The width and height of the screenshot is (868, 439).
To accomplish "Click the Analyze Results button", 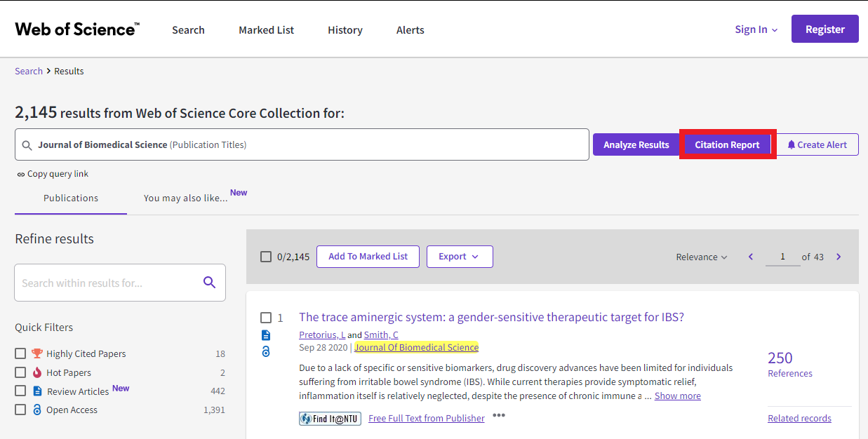I will point(636,144).
